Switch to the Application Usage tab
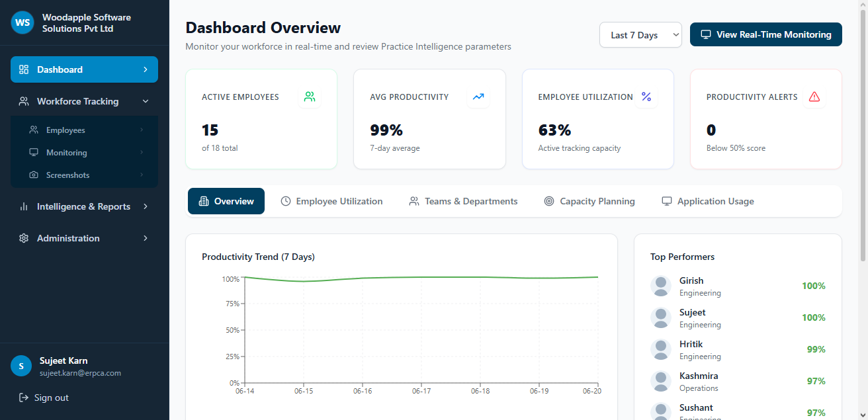868x420 pixels. tap(708, 201)
